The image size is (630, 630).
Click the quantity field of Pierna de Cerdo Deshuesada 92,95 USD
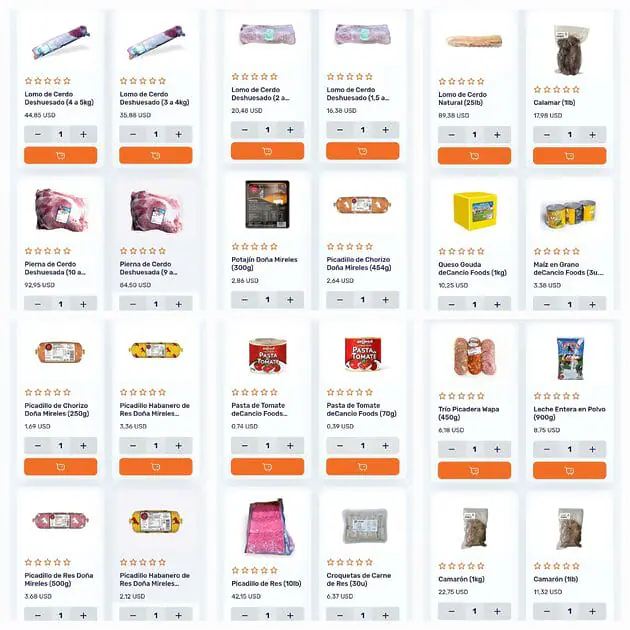tap(61, 304)
